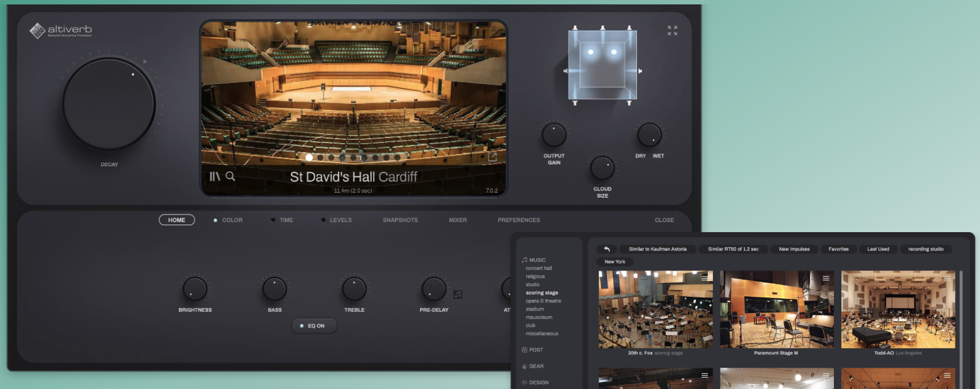
Task: Select 'stadium' in the browser sidebar
Action: point(535,309)
